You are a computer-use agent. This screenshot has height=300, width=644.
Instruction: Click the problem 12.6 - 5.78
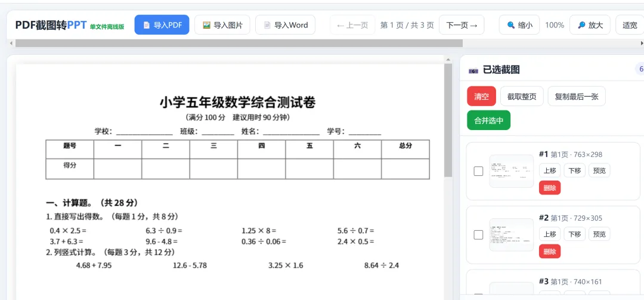(190, 265)
